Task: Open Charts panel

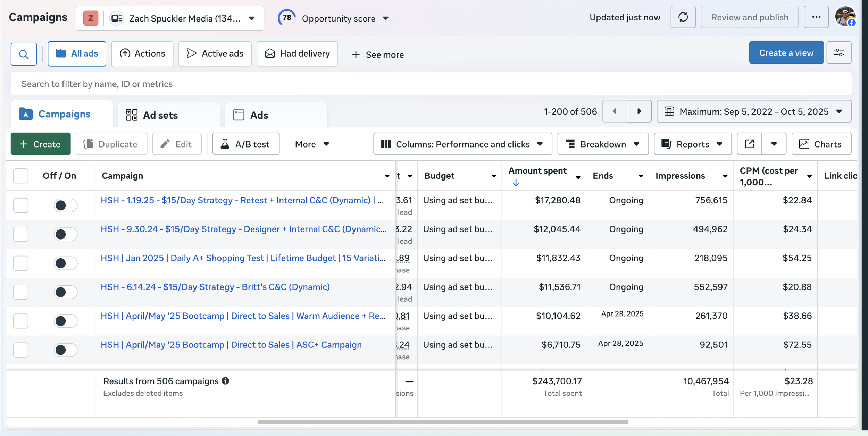Action: pyautogui.click(x=821, y=144)
